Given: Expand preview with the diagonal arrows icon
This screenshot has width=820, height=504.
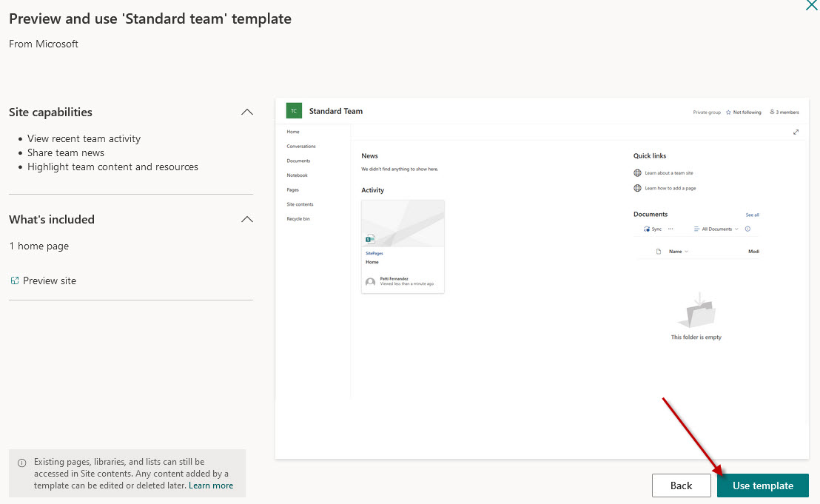Looking at the screenshot, I should pyautogui.click(x=796, y=132).
